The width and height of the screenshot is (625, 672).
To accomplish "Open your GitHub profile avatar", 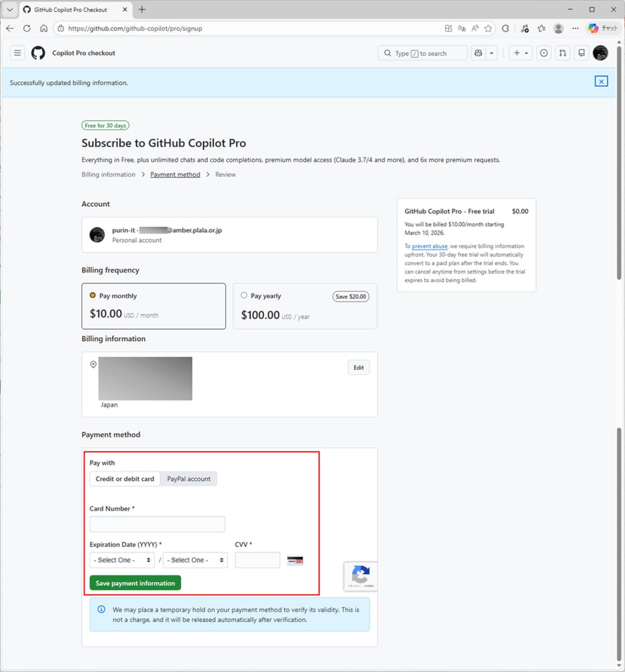I will [600, 53].
